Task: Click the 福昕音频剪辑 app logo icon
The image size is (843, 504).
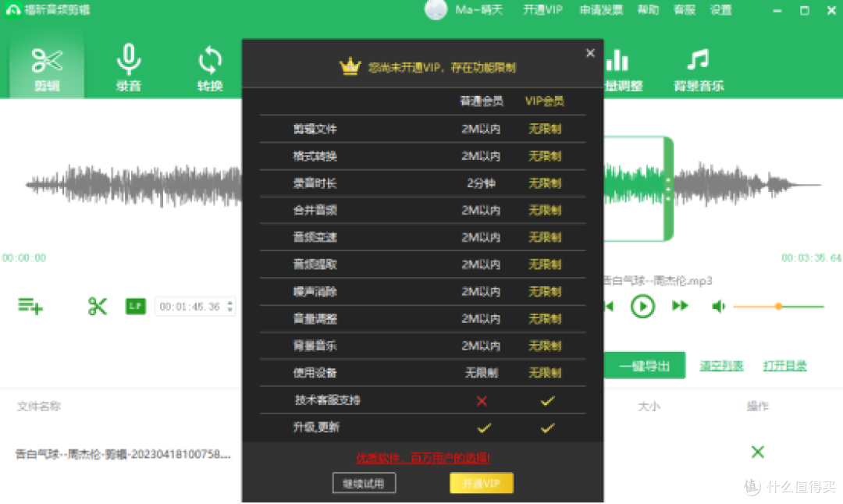Action: point(13,9)
